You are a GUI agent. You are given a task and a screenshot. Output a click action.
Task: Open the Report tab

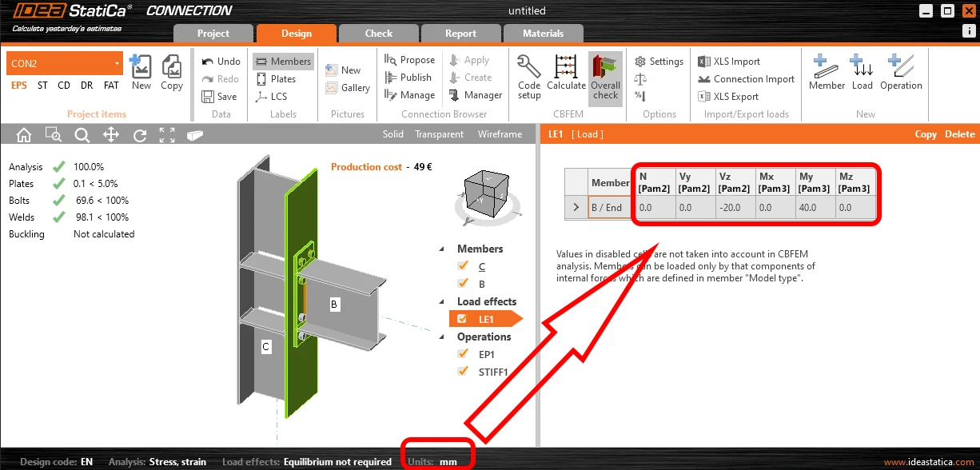[x=460, y=34]
